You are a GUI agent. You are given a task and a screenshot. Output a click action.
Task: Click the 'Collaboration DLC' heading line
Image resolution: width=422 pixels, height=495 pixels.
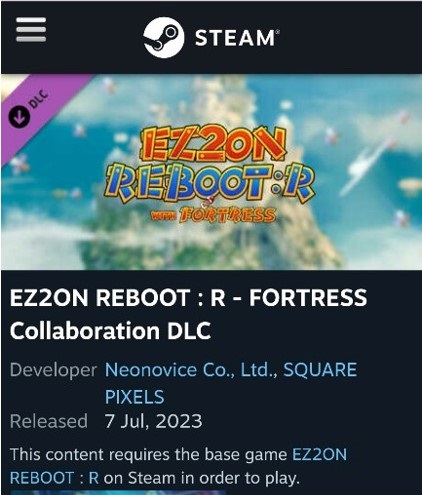pyautogui.click(x=110, y=330)
